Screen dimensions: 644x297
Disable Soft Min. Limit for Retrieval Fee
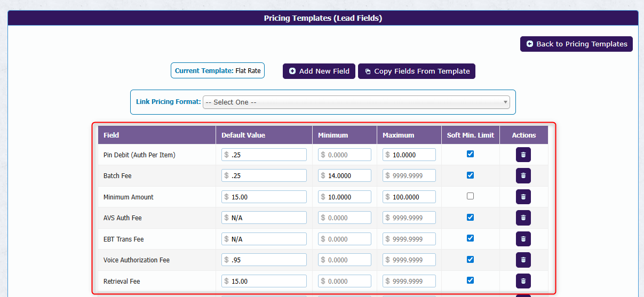coord(470,280)
